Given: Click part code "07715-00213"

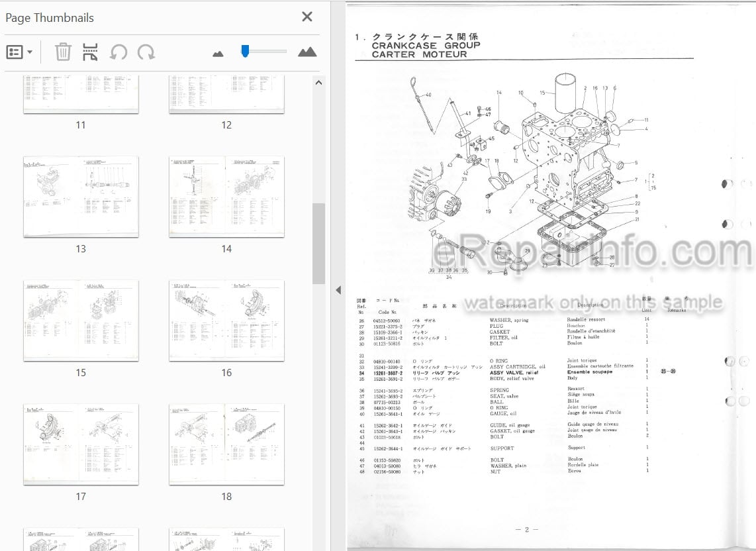Looking at the screenshot, I should 387,402.
